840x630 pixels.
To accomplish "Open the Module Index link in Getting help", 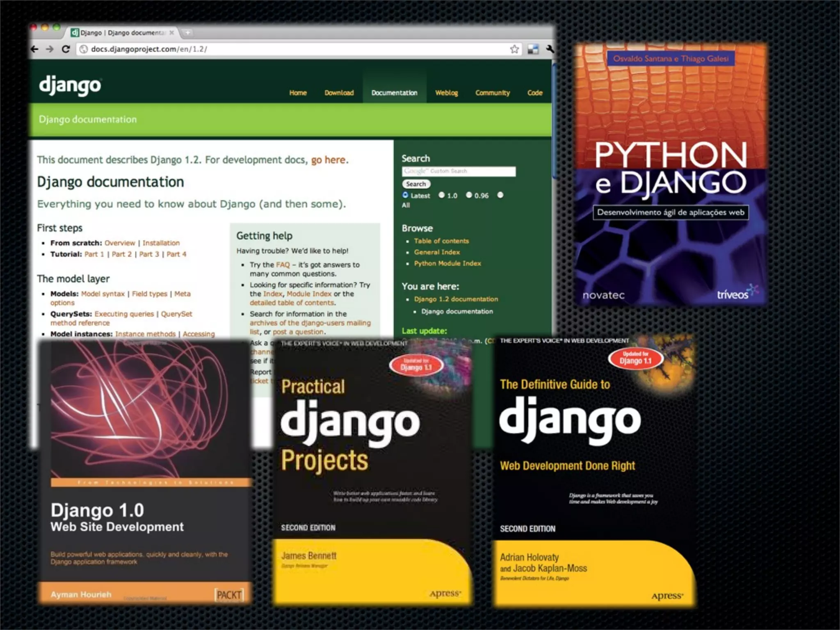I will [309, 294].
